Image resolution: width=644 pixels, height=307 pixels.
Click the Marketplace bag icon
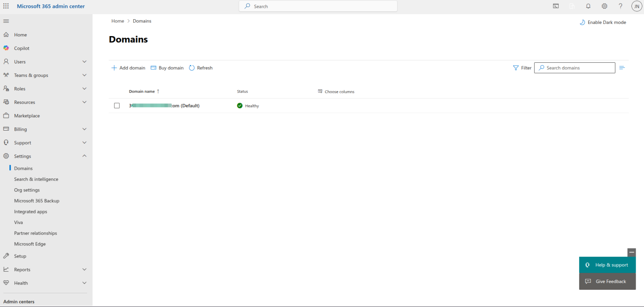click(6, 116)
